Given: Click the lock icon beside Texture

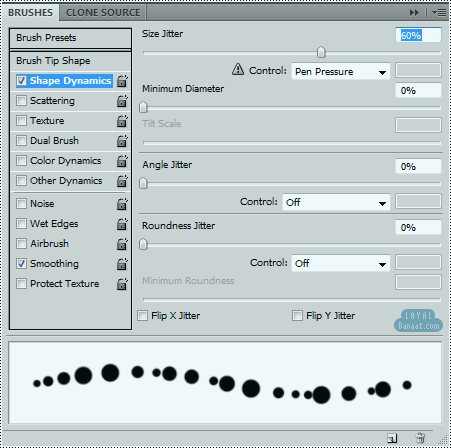Looking at the screenshot, I should pyautogui.click(x=122, y=121).
